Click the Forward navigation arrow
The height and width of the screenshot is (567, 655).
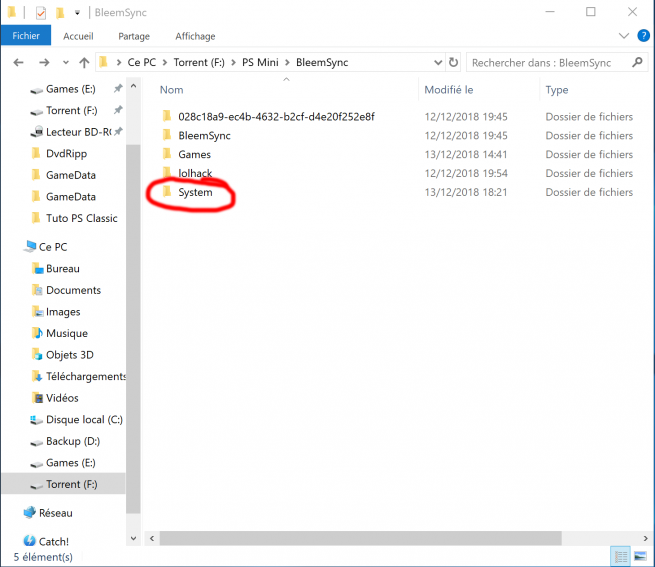[x=44, y=63]
